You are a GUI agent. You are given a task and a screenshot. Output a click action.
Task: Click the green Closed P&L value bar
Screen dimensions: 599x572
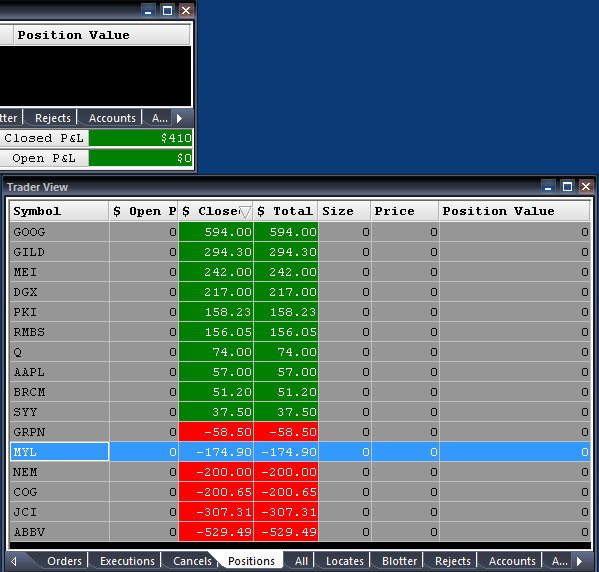point(141,138)
